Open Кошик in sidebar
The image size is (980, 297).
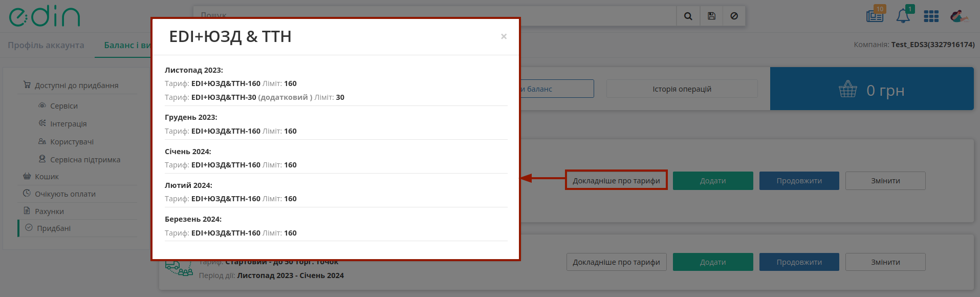47,177
